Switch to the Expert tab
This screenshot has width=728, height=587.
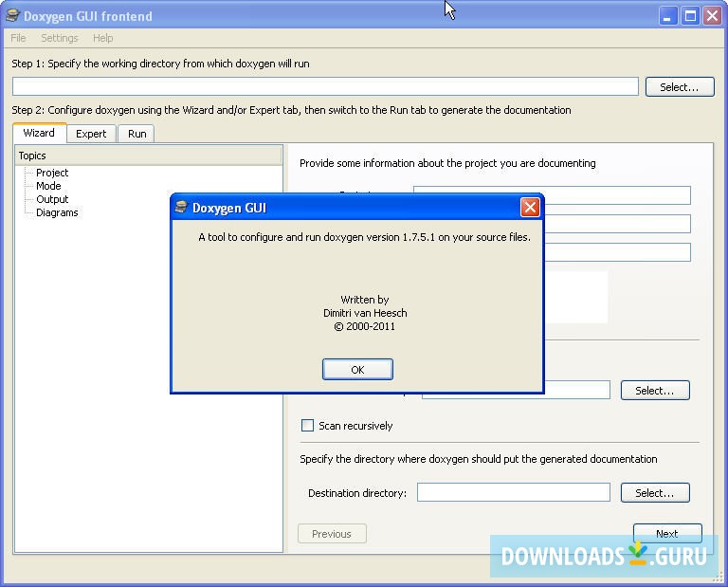point(91,134)
